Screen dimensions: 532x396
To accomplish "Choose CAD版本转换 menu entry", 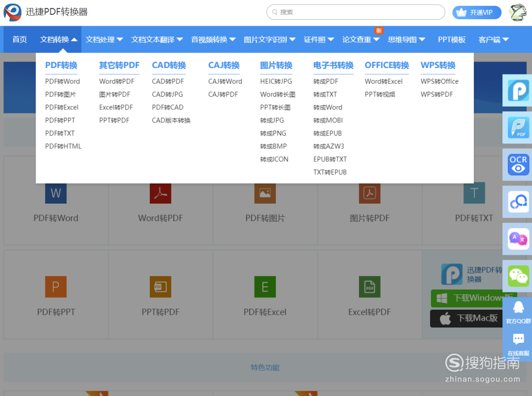I will tap(171, 120).
